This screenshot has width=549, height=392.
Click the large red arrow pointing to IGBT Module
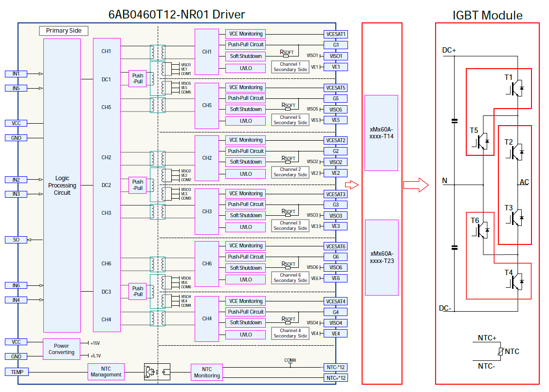click(x=415, y=185)
